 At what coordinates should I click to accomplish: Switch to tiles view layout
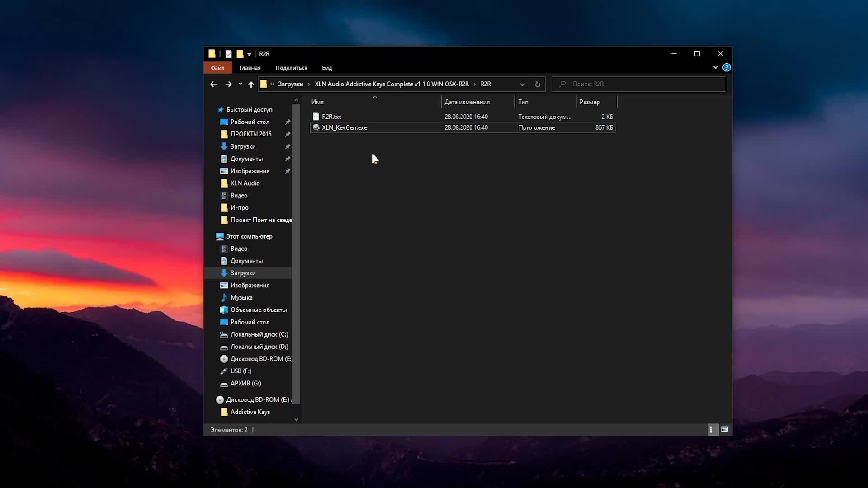click(x=724, y=429)
